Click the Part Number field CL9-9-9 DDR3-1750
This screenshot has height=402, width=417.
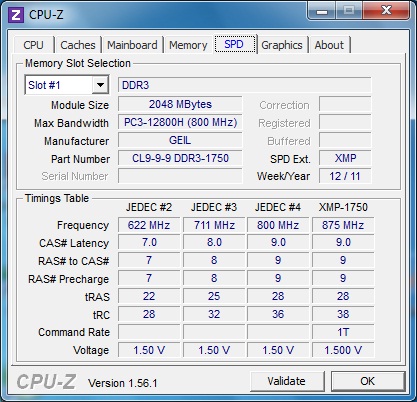click(x=180, y=158)
